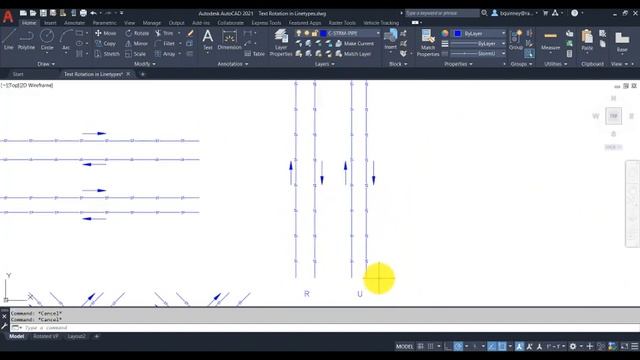Click the Plot printer icon in quick access toolbar
The width and height of the screenshot is (640, 360).
point(83,13)
